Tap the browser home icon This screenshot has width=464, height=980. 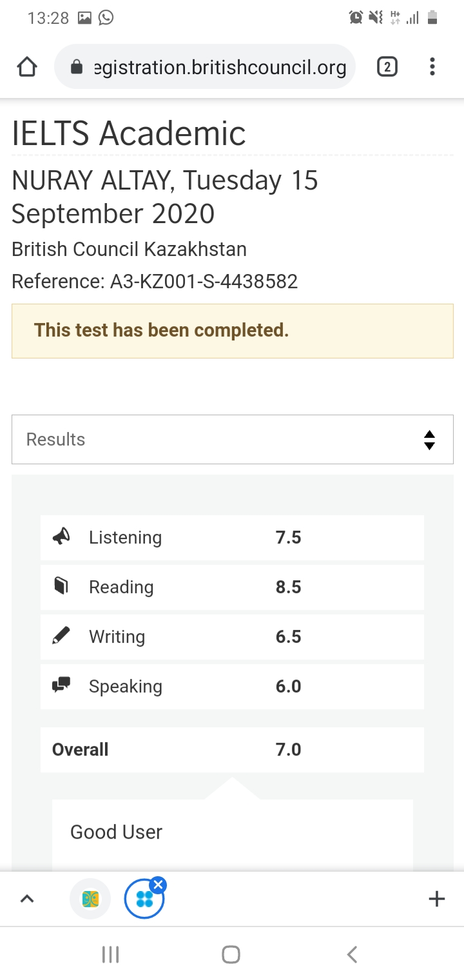point(27,67)
